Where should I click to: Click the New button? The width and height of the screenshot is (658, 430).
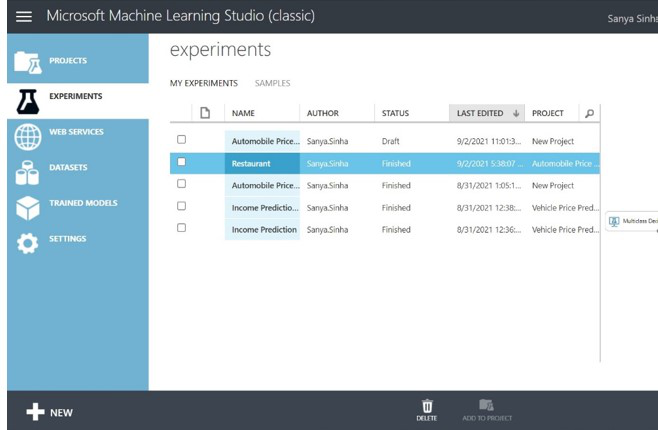coord(50,412)
